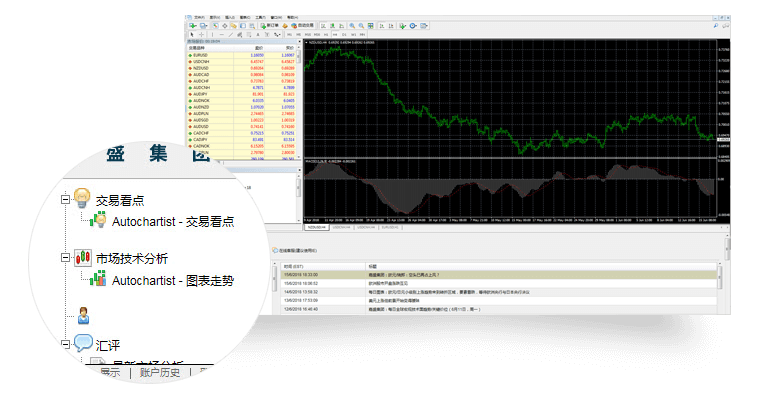Select the AUDJPY row in Market Watch
The width and height of the screenshot is (770, 400).
click(x=242, y=94)
